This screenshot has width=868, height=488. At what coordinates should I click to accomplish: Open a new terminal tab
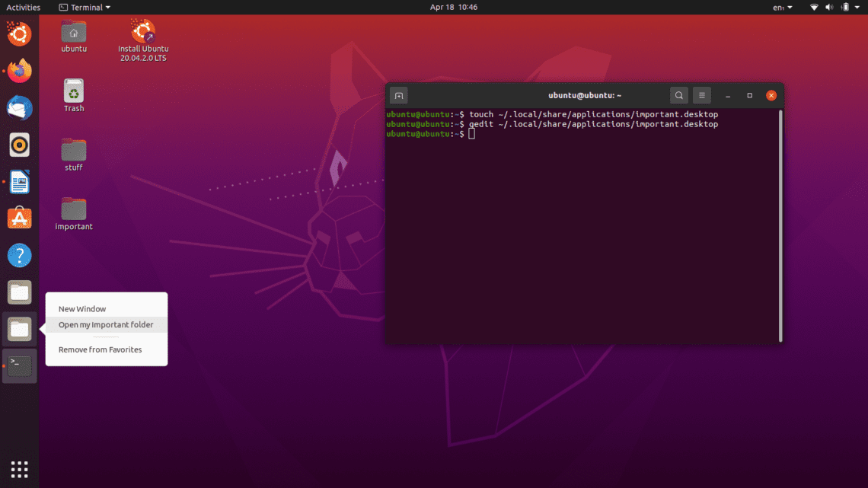coord(398,95)
